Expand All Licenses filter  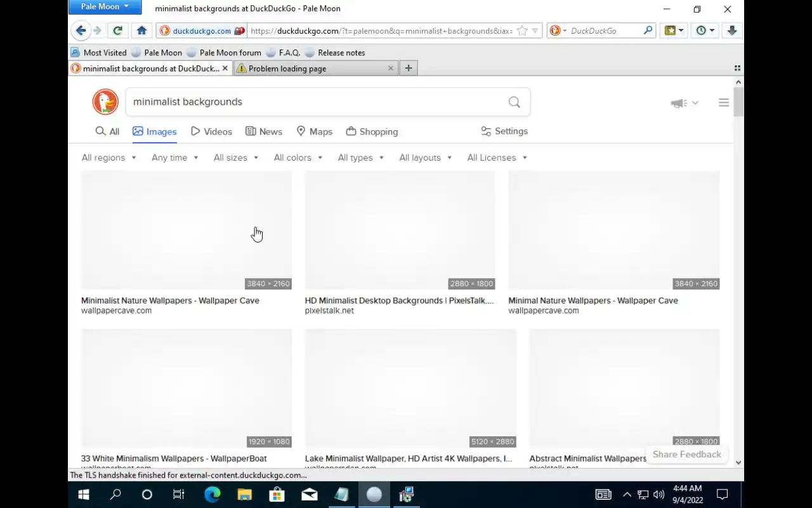pyautogui.click(x=497, y=157)
